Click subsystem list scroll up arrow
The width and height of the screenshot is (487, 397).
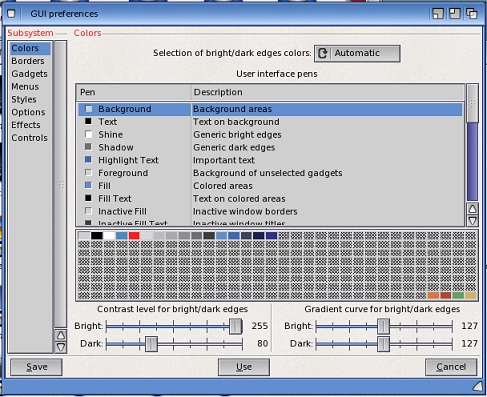(61, 335)
